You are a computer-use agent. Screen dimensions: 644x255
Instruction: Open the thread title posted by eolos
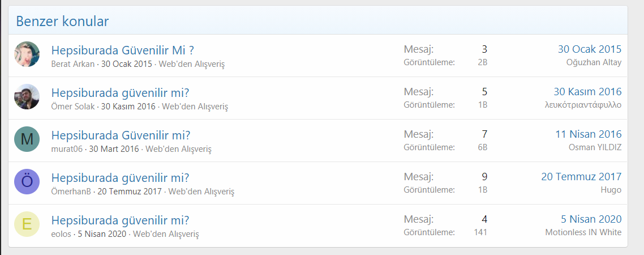(120, 220)
